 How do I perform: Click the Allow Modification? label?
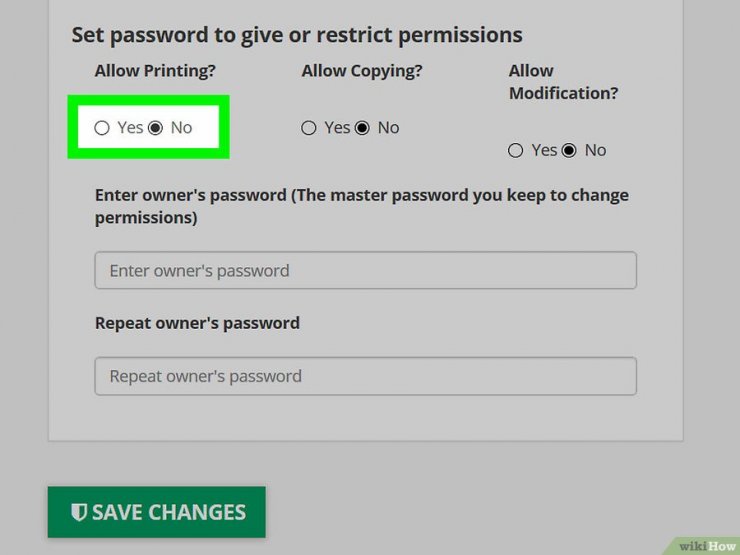tap(563, 82)
